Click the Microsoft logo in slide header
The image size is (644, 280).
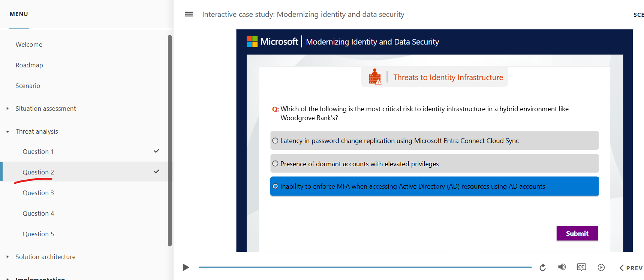pos(252,42)
